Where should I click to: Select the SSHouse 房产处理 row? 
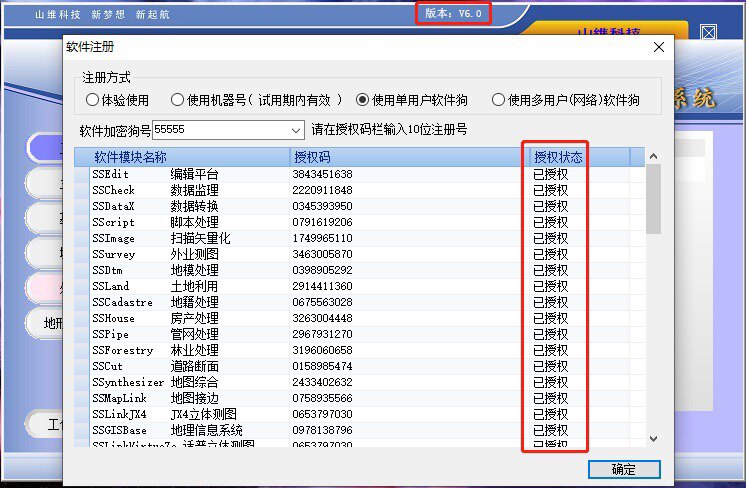click(360, 318)
